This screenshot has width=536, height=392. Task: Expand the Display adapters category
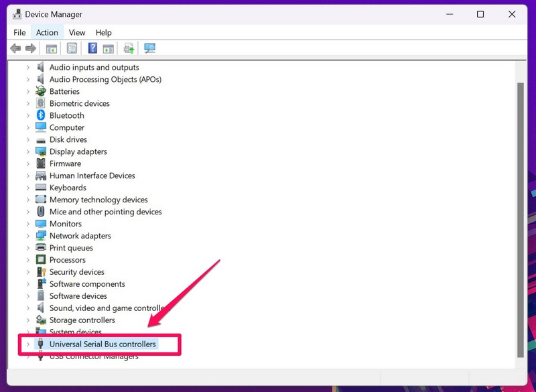28,151
